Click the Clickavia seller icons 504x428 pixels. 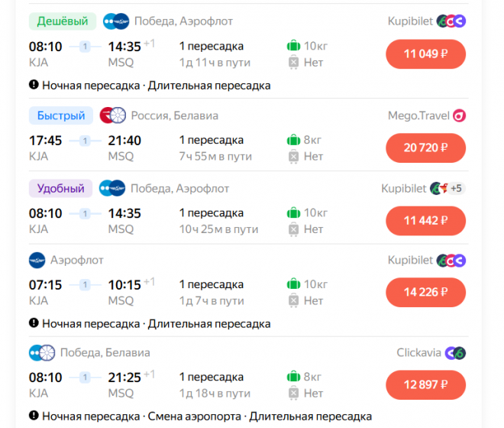point(456,352)
